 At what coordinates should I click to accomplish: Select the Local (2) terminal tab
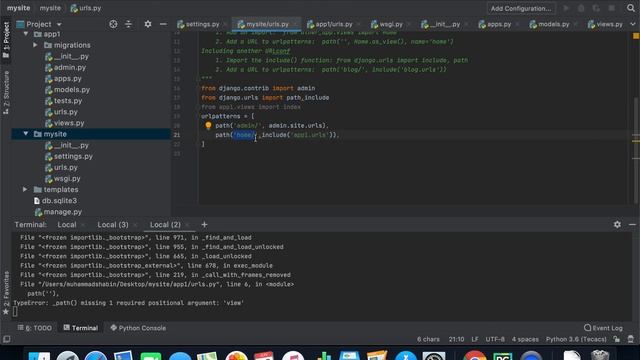(165, 225)
